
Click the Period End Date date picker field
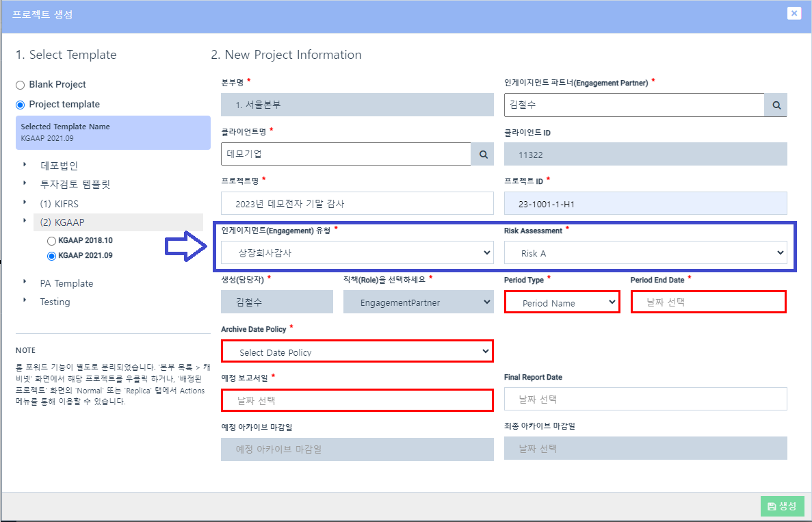708,301
